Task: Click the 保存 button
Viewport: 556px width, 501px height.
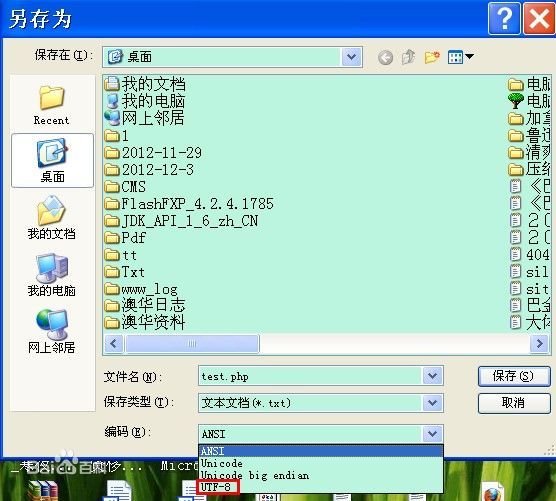Action: 514,376
